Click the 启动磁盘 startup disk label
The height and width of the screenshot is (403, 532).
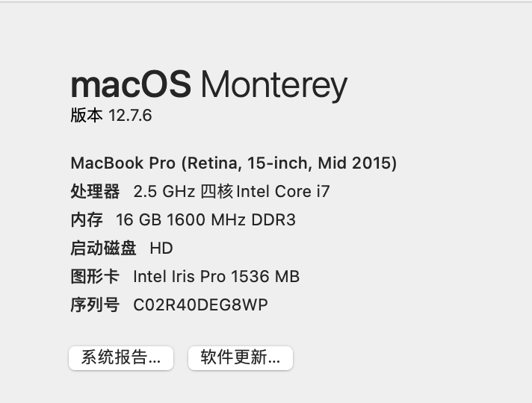(103, 249)
